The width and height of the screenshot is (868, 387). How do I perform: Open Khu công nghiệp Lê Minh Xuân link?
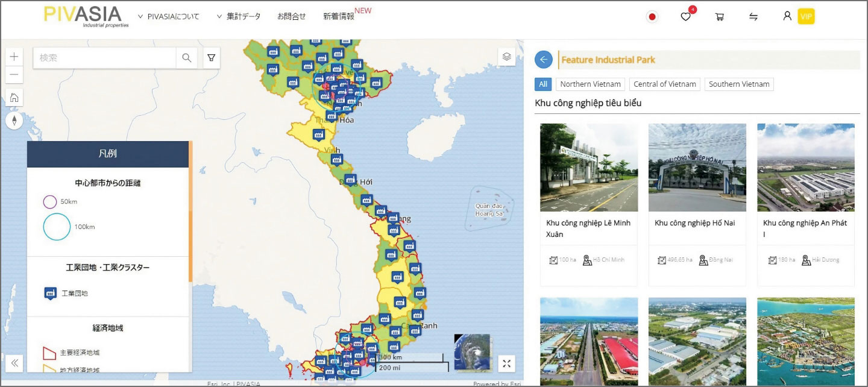pyautogui.click(x=588, y=228)
